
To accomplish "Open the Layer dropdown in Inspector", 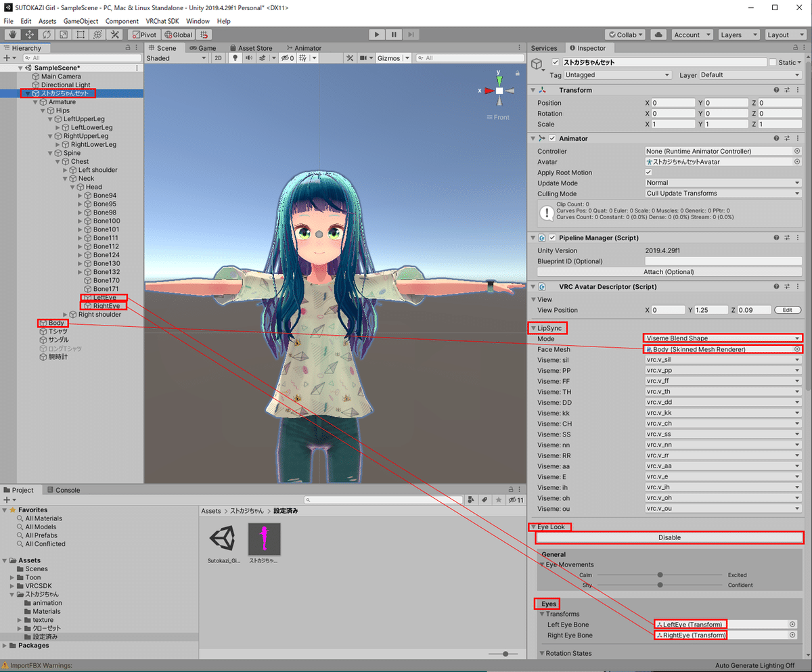I will click(750, 75).
